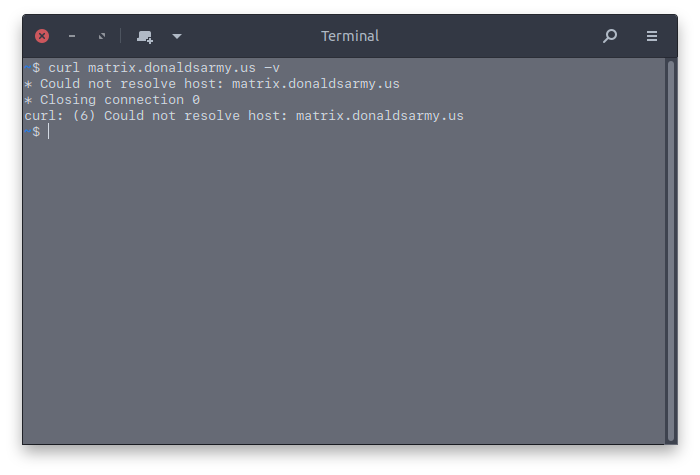Image resolution: width=700 pixels, height=475 pixels.
Task: Minimize the Terminal window
Action: tap(72, 36)
